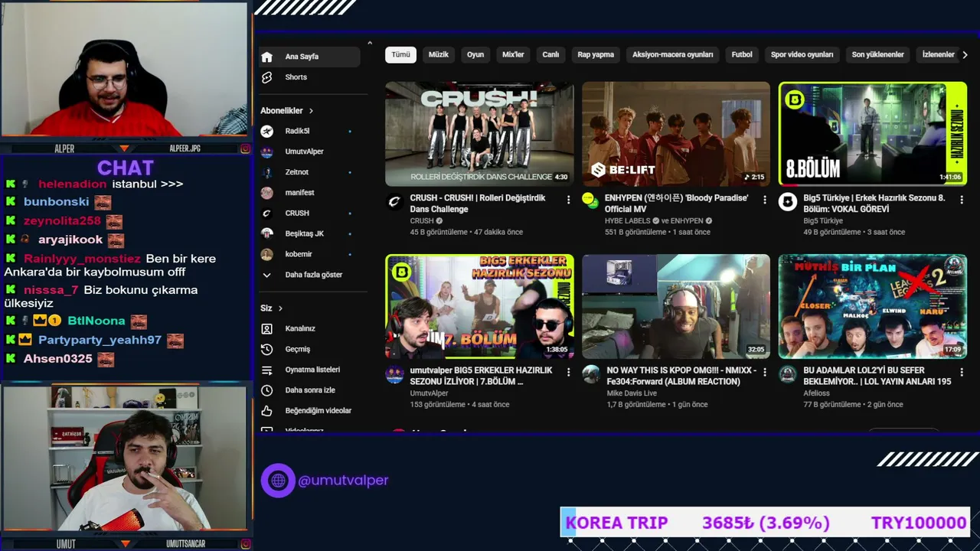Open ENHYPEN Bloody Paradise Official MV title
980x551 pixels.
677,204
